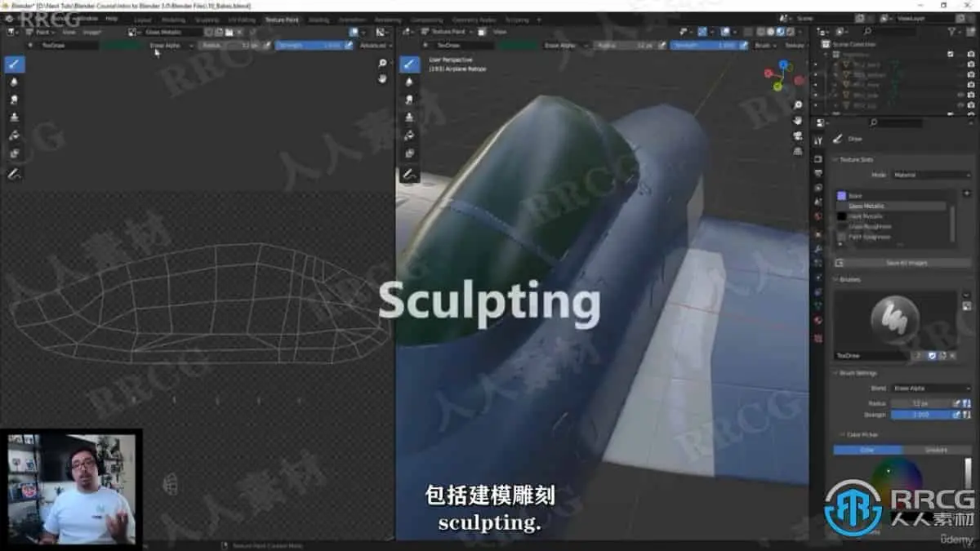Image resolution: width=980 pixels, height=551 pixels.
Task: Select the Soften tool in 3D viewport toolbar
Action: pos(410,82)
